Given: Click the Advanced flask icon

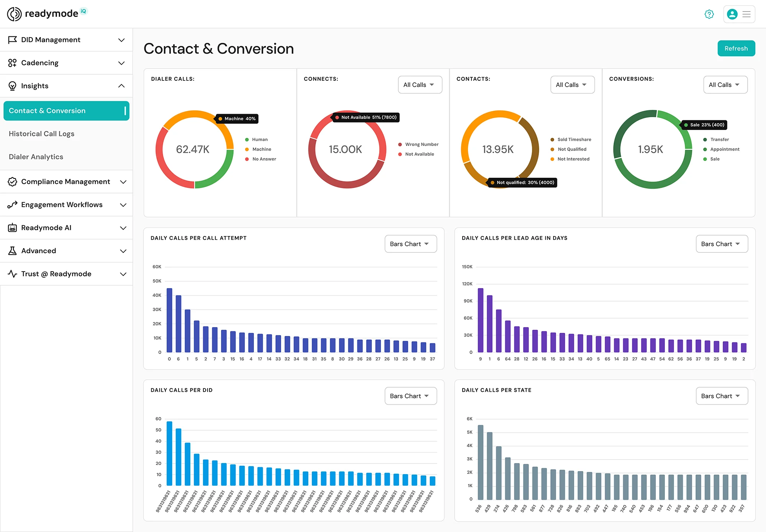Looking at the screenshot, I should (12, 251).
